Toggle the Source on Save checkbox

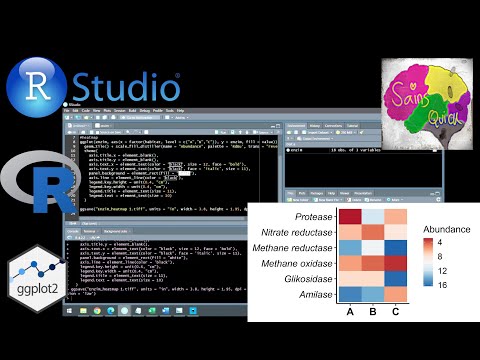pyautogui.click(x=98, y=132)
